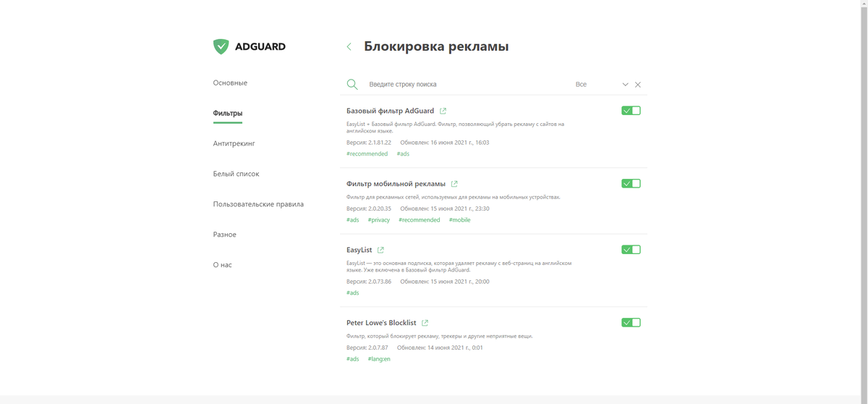Click #lang:en tag under Peter Lowe's Blocklist
868x404 pixels.
pos(378,359)
